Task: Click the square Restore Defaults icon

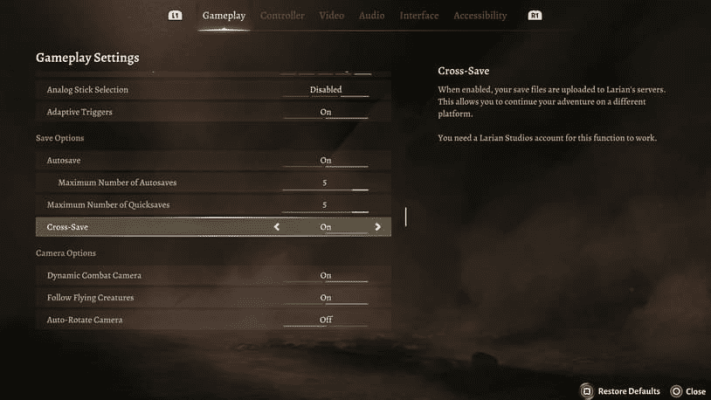Action: pos(588,391)
